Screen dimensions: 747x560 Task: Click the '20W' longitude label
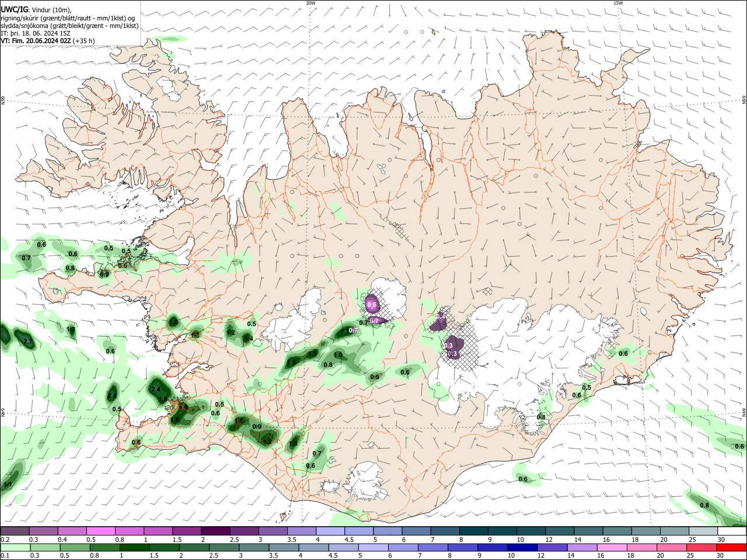click(310, 3)
